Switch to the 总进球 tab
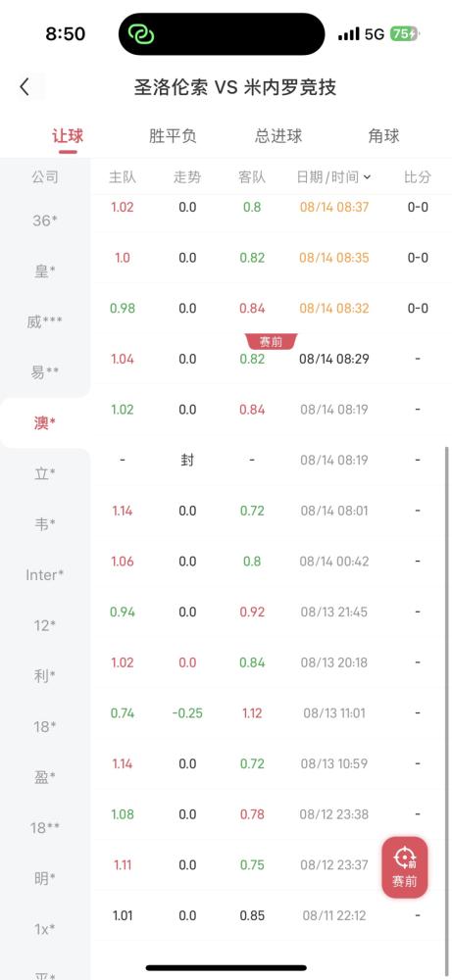Screen dimensions: 452x980 pos(278,136)
